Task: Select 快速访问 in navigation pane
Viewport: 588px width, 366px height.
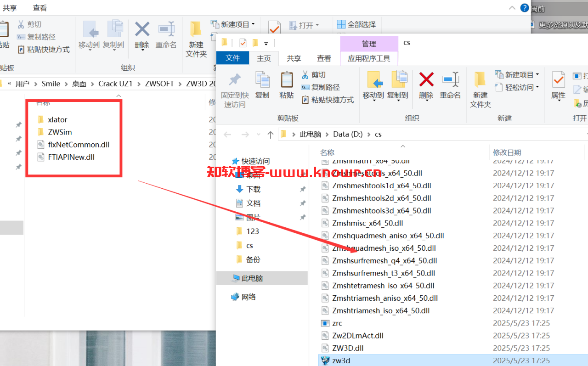Action: point(255,161)
